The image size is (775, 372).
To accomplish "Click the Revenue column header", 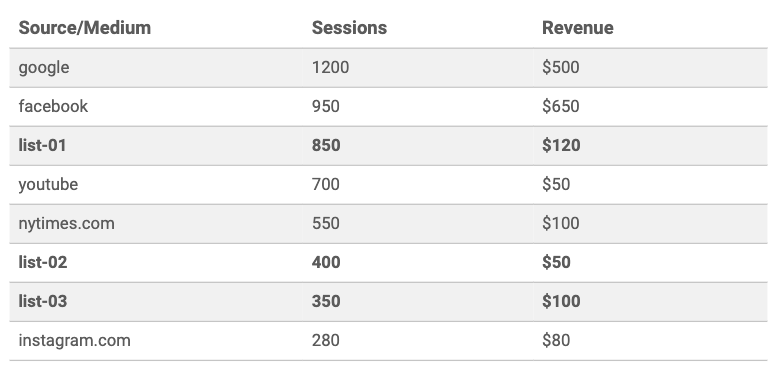I will (577, 28).
